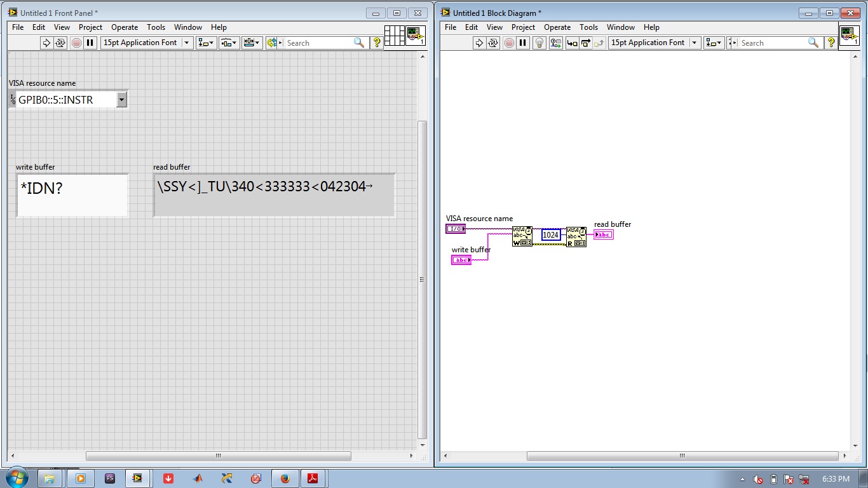The width and height of the screenshot is (868, 488).
Task: Click Run Continuously in Block Diagram toolbar
Action: (x=493, y=43)
